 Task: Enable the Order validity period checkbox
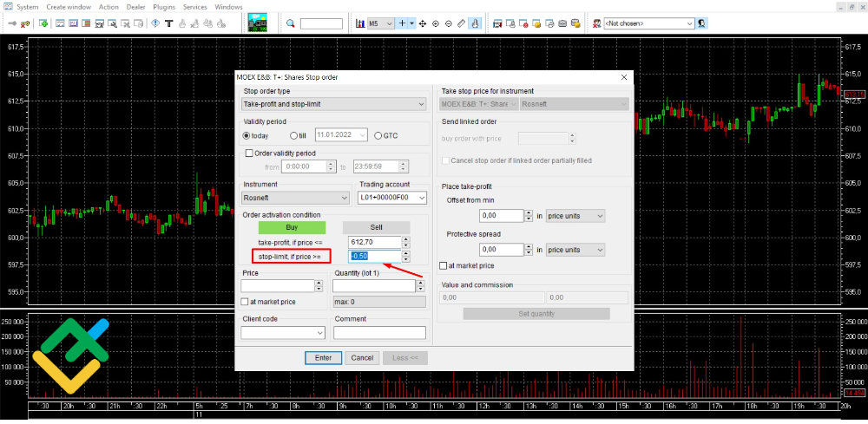[248, 153]
